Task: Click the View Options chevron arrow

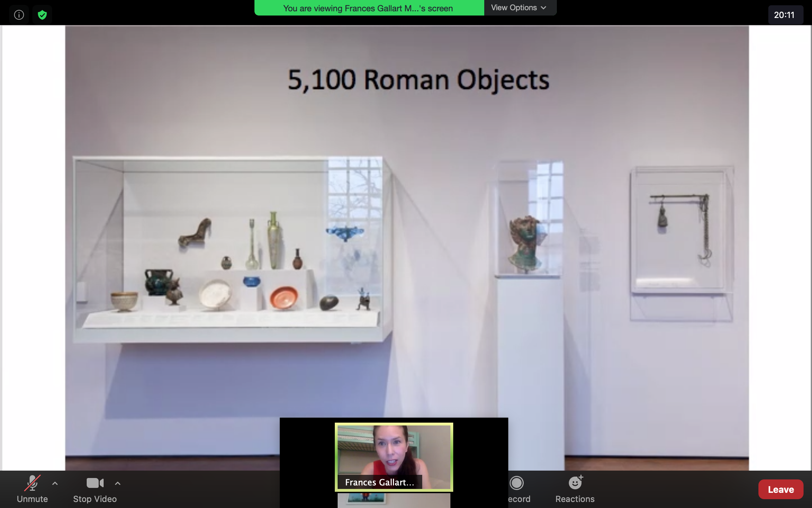Action: coord(543,8)
